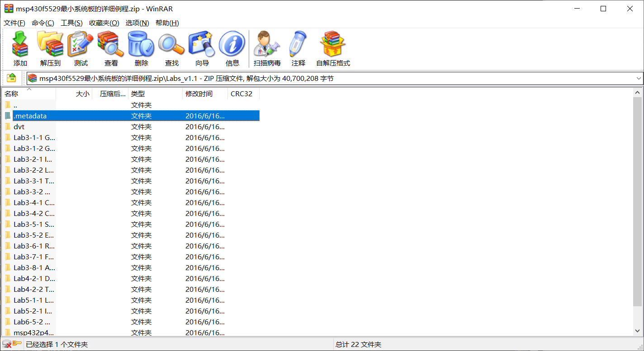Image resolution: width=644 pixels, height=351 pixels.
Task: Select the "Lab3-5-2 E..." folder
Action: point(131,235)
